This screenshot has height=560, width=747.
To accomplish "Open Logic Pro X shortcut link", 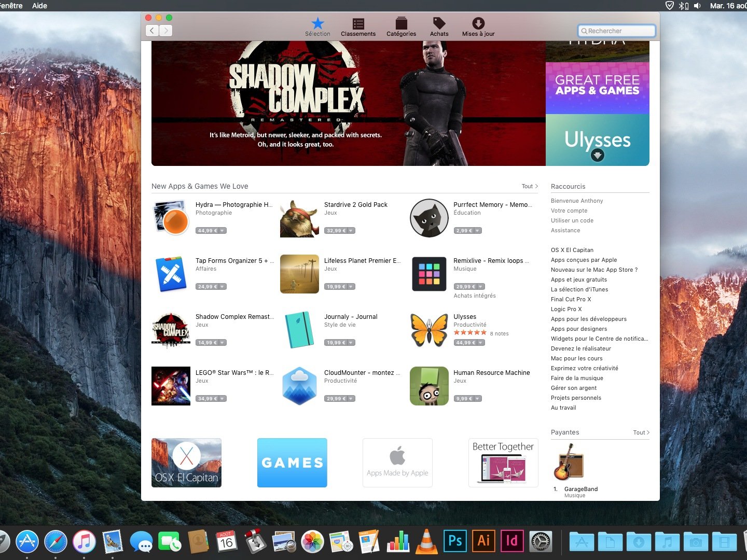I will coord(566,309).
